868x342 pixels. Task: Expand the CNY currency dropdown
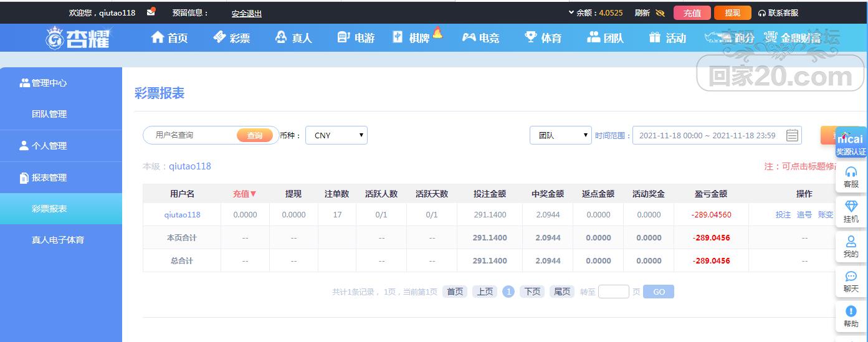coord(336,135)
